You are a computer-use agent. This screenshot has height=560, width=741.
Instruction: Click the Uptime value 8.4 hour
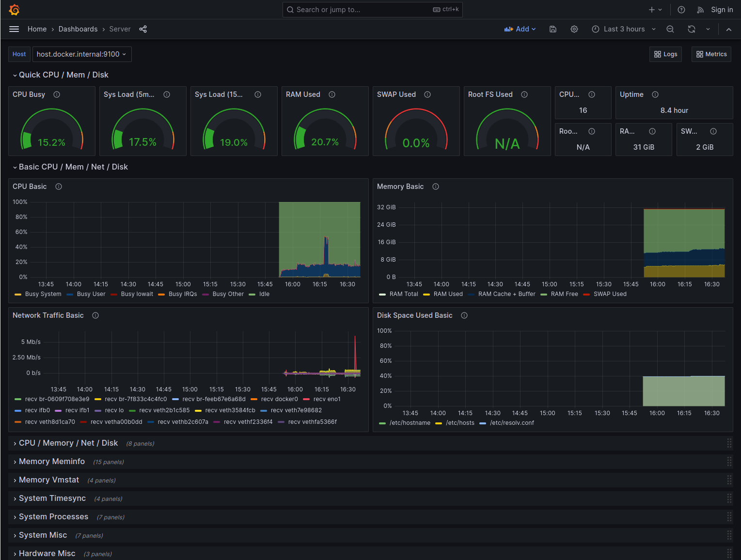tap(674, 110)
